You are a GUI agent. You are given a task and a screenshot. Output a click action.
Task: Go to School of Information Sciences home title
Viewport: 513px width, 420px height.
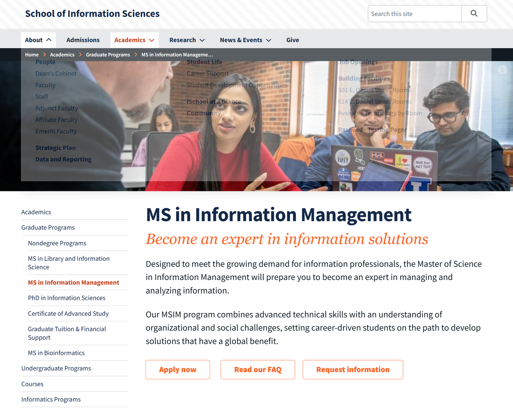pyautogui.click(x=92, y=13)
